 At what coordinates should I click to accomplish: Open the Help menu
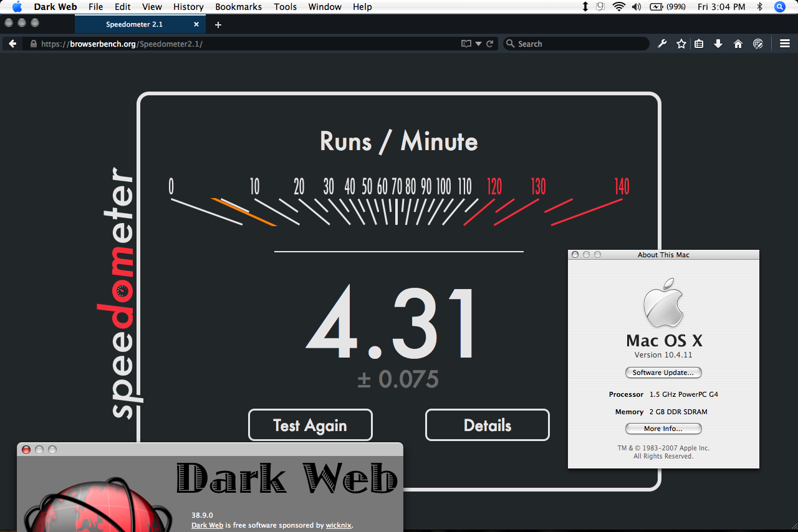pos(362,7)
